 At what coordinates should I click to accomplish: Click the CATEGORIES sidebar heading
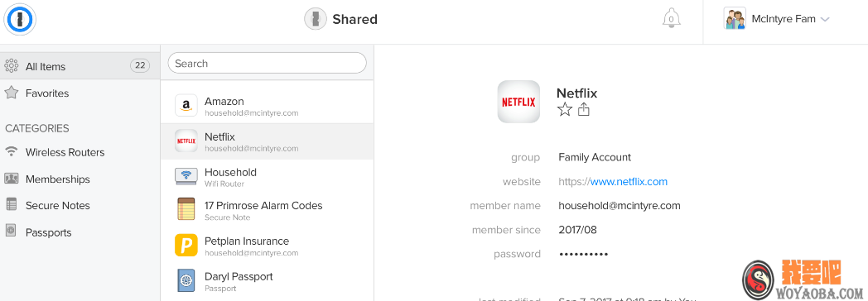(x=37, y=129)
